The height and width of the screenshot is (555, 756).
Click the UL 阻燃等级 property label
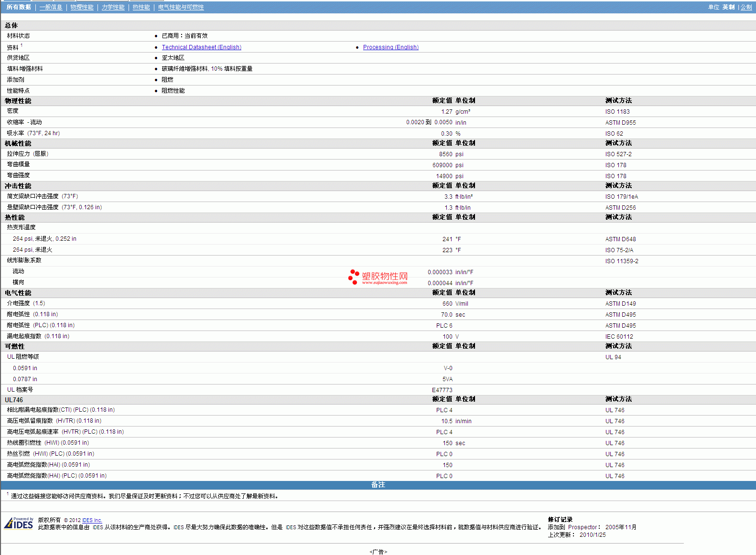coord(23,357)
